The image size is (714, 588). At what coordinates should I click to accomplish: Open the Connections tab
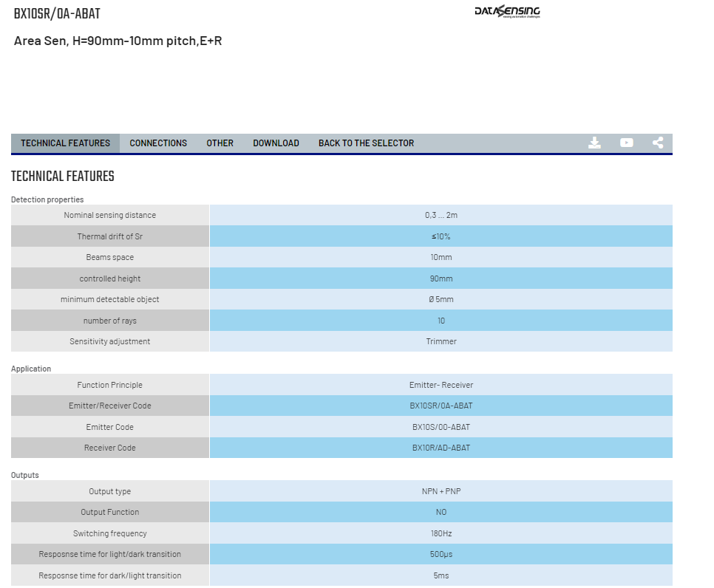(158, 143)
